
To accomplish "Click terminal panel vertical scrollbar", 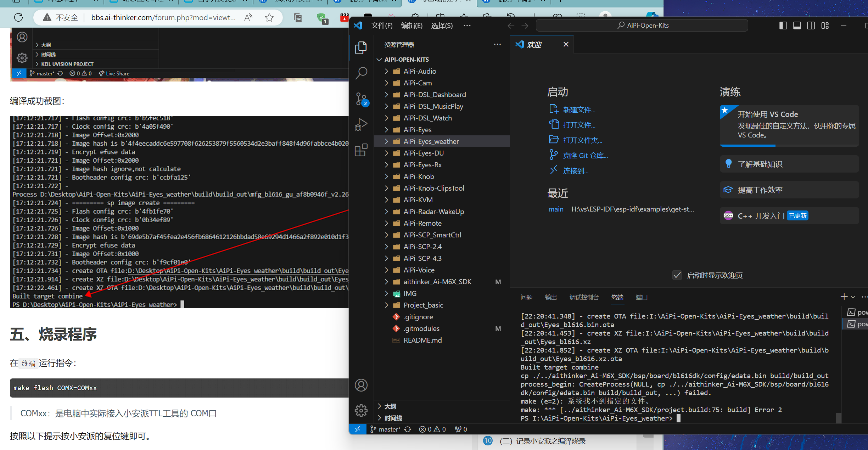I will (x=838, y=417).
